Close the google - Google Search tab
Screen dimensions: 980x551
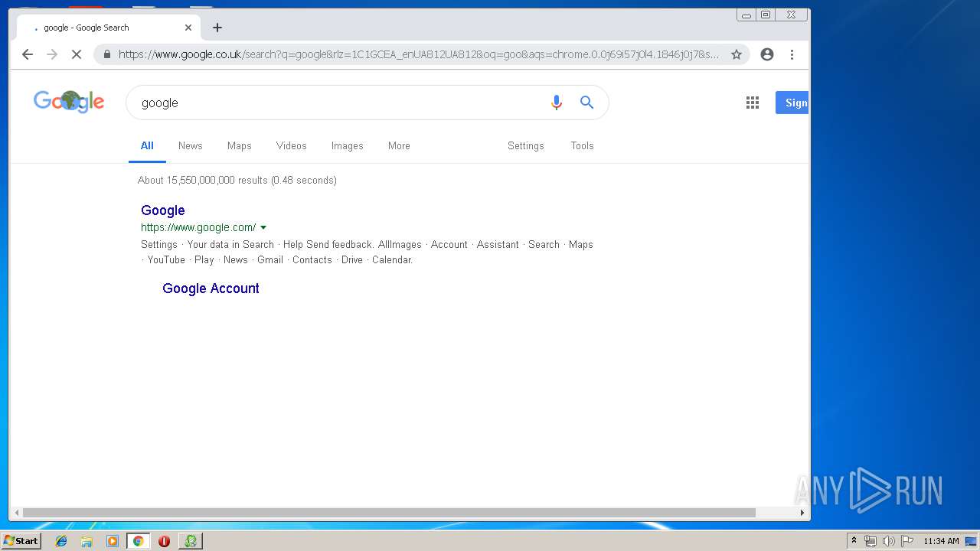pyautogui.click(x=188, y=28)
